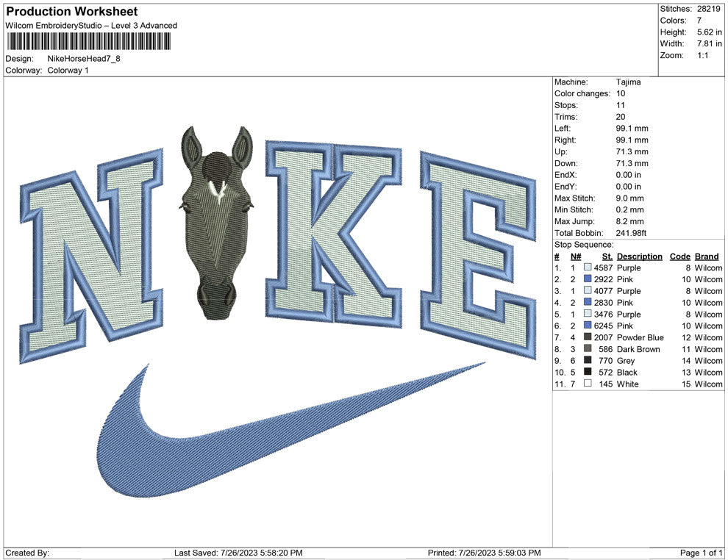
Task: Select the Max Stitch value '9.0 mm'
Action: pyautogui.click(x=630, y=198)
